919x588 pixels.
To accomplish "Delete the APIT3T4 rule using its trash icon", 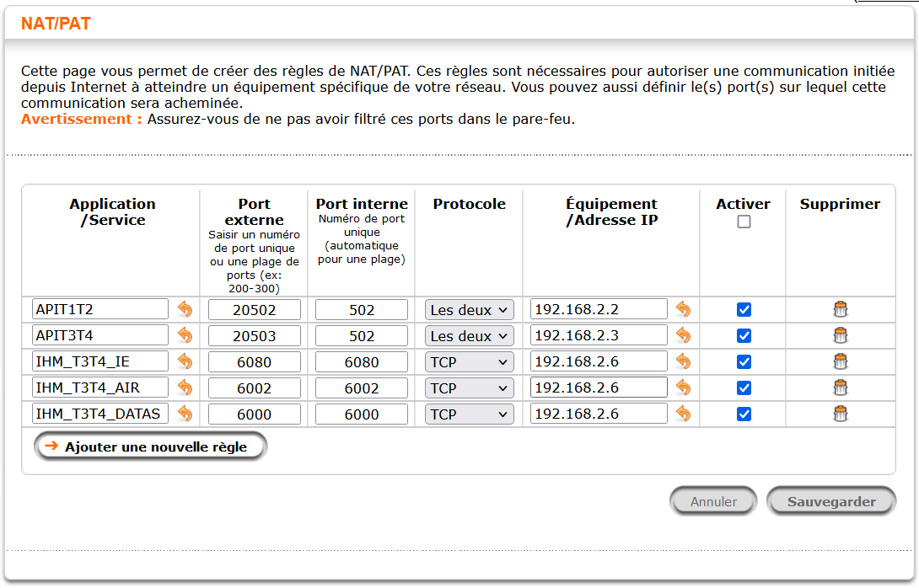I will (x=840, y=335).
